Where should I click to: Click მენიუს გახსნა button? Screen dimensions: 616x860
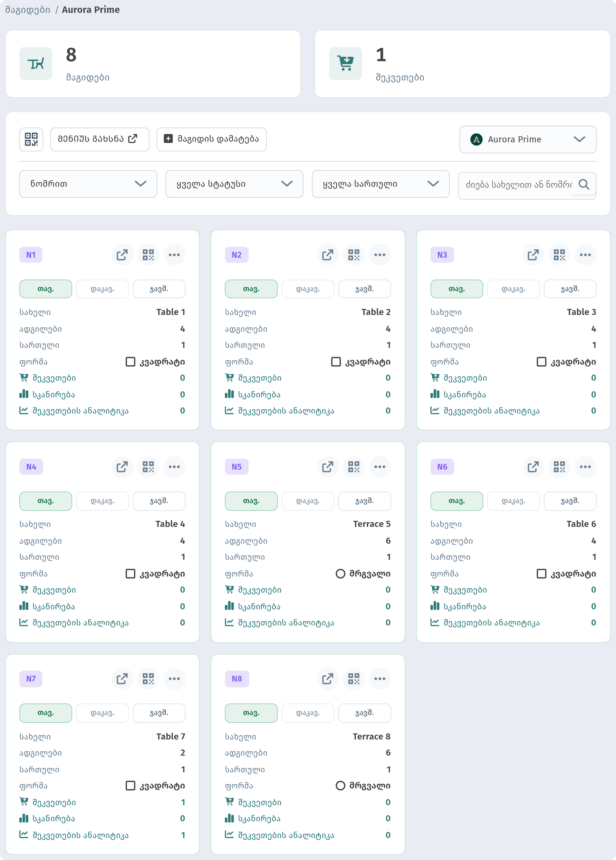click(100, 139)
